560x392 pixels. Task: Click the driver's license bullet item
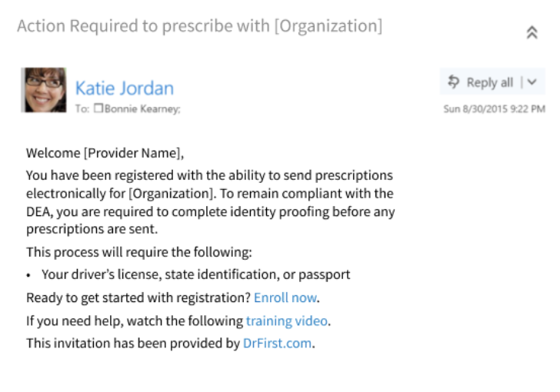[x=195, y=274]
